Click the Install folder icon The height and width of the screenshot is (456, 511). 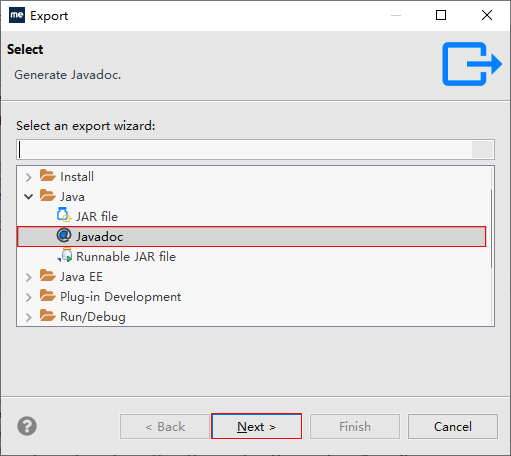coord(47,175)
